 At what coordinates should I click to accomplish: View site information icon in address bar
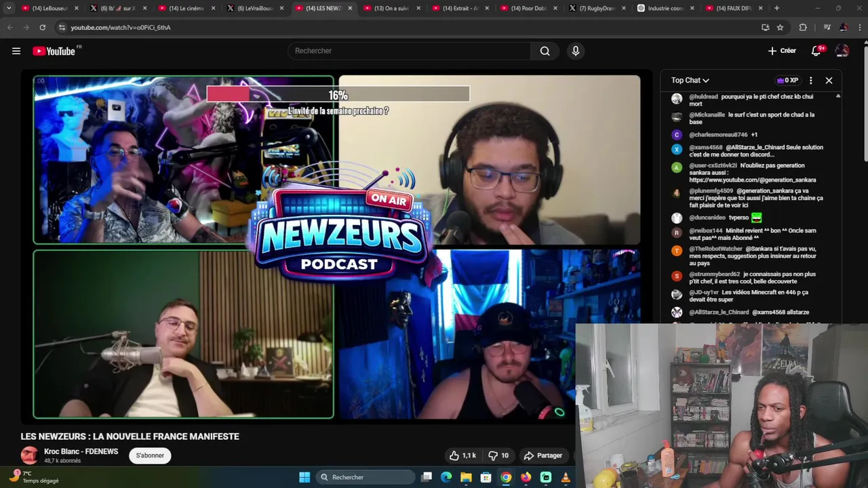[x=62, y=27]
